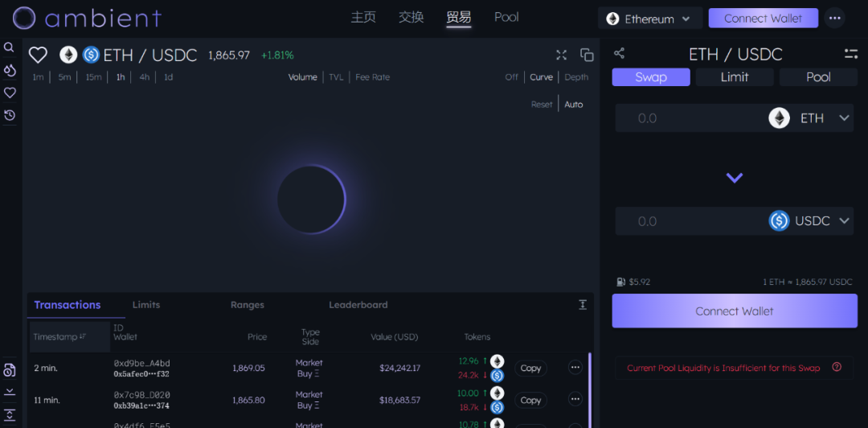Open the insufficient liquidity help icon

tap(837, 367)
